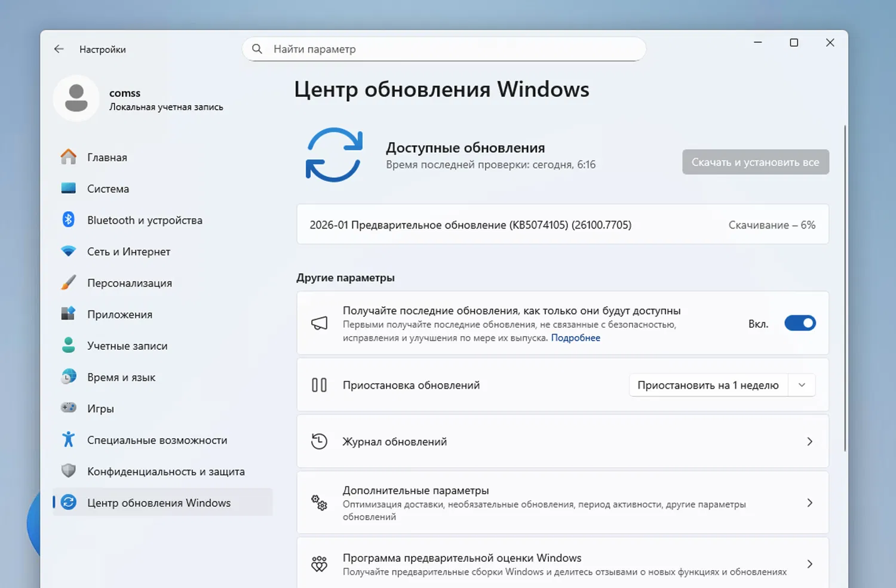Screen dimensions: 896x588
Task: Click the Скачать и установить все button
Action: (756, 162)
